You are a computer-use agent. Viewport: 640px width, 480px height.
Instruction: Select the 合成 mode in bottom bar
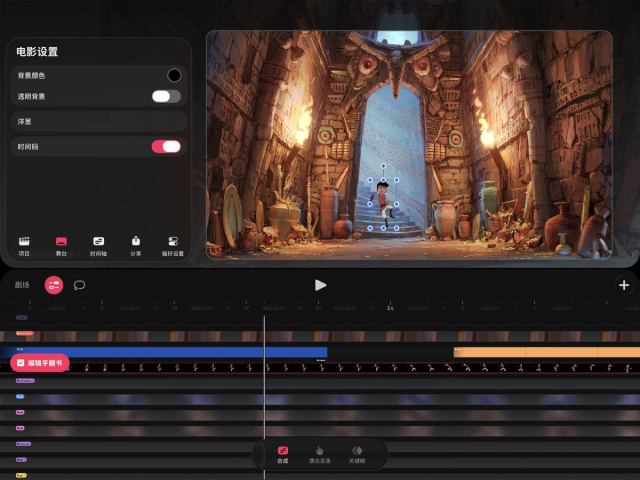pyautogui.click(x=282, y=455)
